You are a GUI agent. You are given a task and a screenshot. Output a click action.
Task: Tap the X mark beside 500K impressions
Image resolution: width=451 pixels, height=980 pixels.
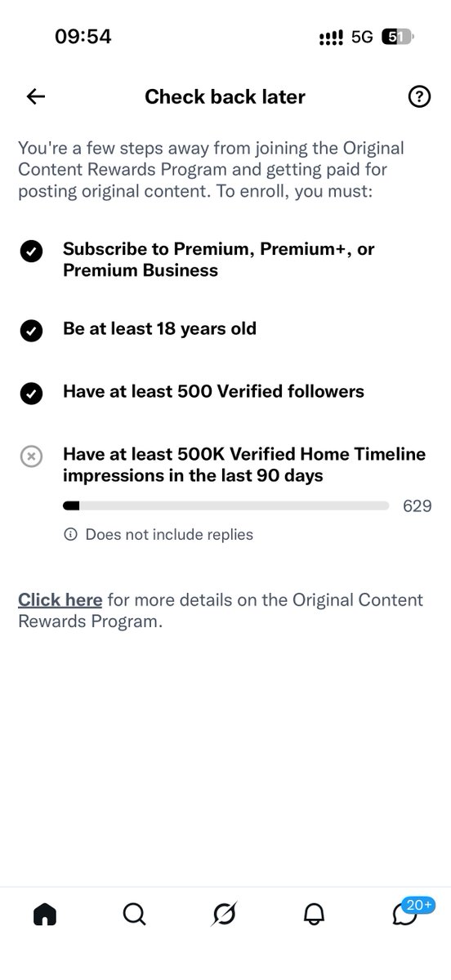point(31,457)
